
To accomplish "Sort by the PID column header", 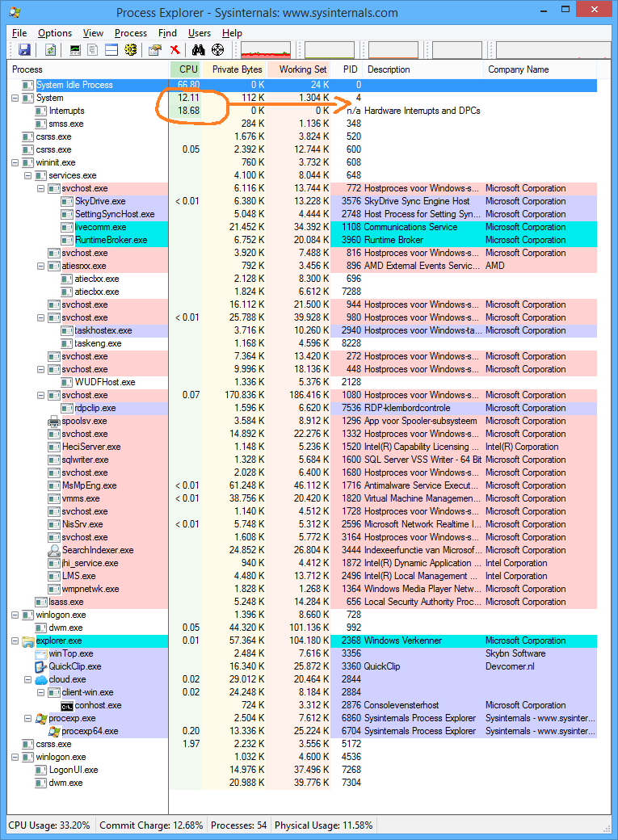I will (x=347, y=69).
